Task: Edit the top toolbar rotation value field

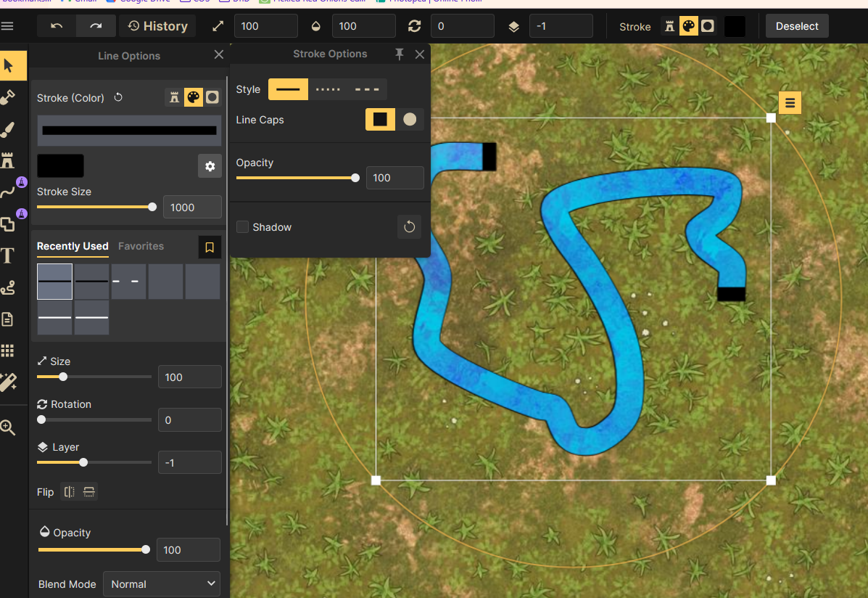Action: [462, 26]
